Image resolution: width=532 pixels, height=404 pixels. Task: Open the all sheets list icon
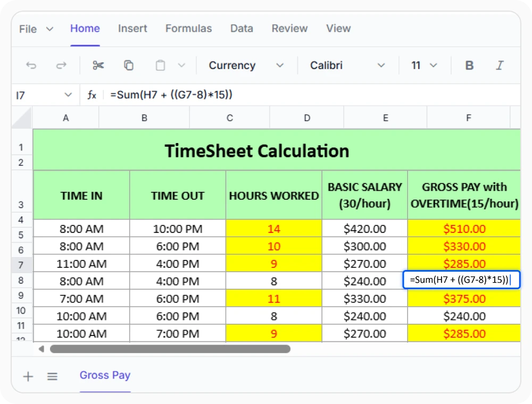click(x=52, y=376)
